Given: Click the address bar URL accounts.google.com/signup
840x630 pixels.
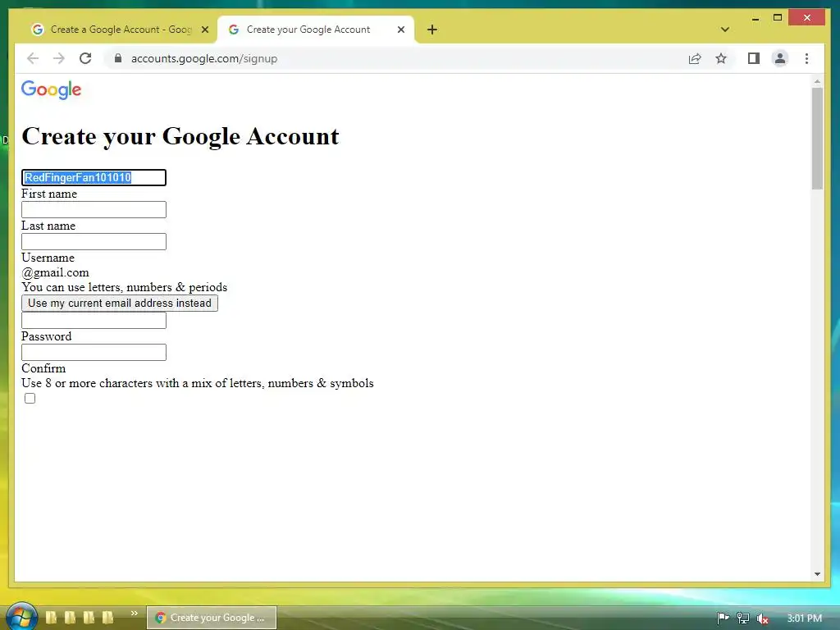Looking at the screenshot, I should coord(204,58).
